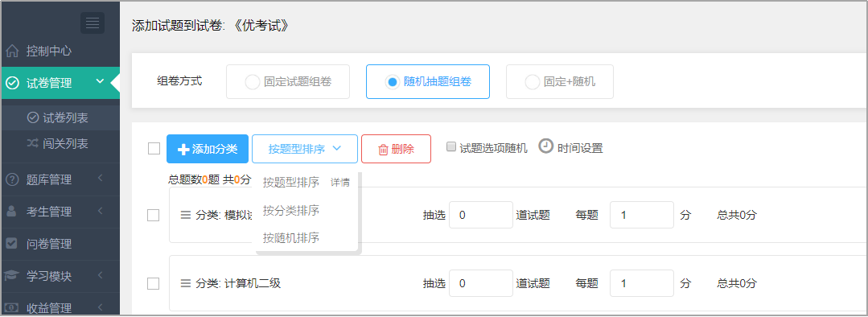Click 抽选 count field for 计算机二级
Viewport: 868px width, 317px height.
(x=481, y=283)
